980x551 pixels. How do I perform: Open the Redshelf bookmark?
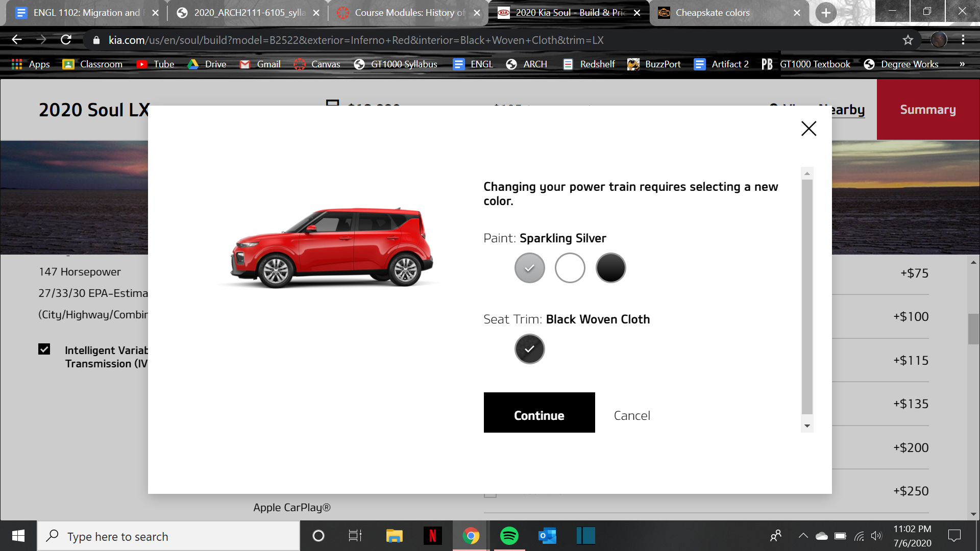pyautogui.click(x=589, y=64)
